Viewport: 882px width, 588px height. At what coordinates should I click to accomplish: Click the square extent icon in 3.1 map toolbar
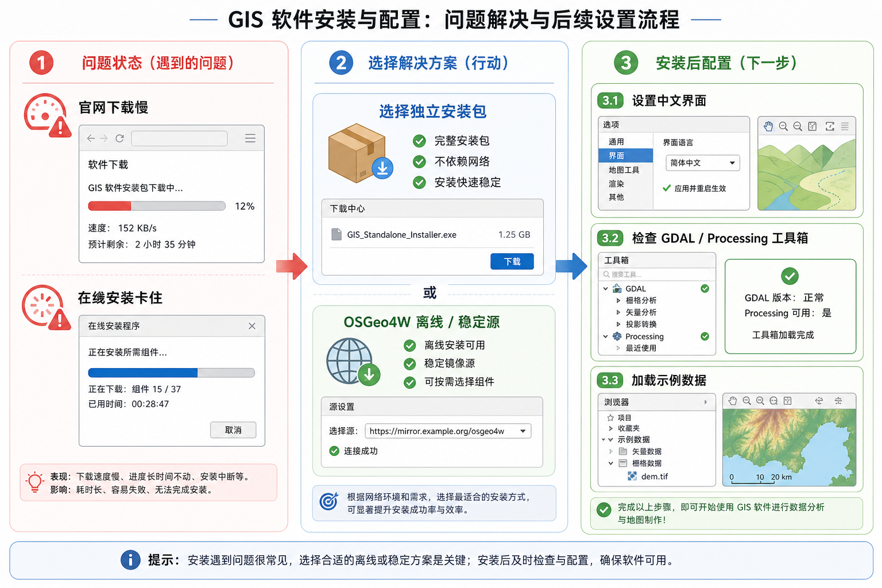(813, 126)
